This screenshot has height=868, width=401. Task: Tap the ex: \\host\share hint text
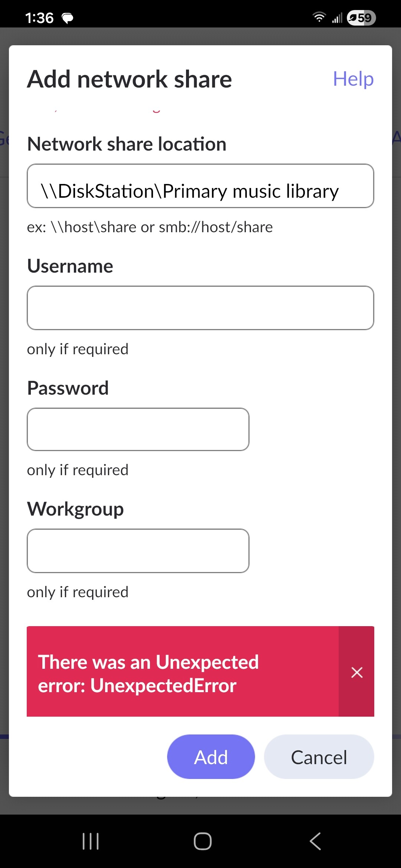click(150, 227)
